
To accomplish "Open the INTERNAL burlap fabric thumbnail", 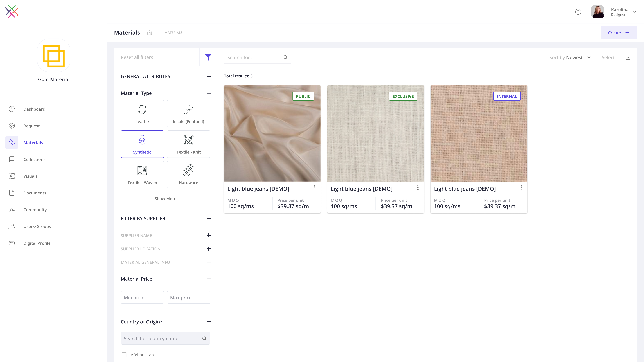I will [x=479, y=133].
